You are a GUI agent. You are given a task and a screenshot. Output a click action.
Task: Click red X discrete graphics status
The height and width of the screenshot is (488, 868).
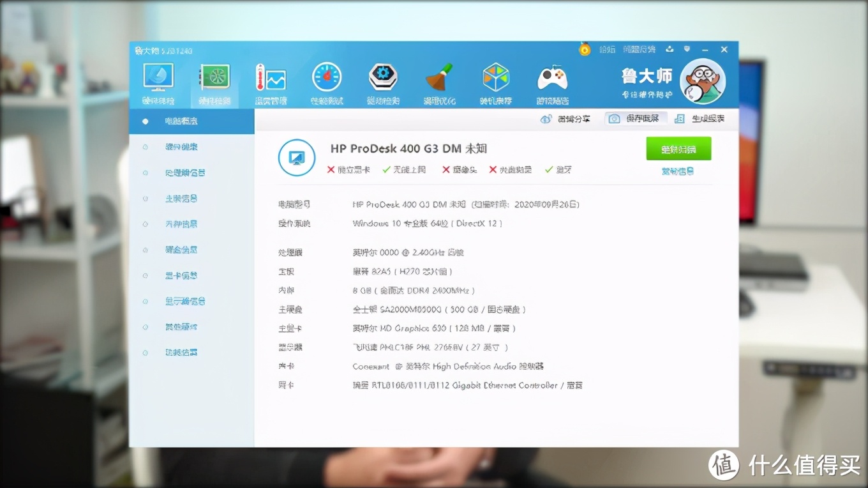[x=348, y=170]
